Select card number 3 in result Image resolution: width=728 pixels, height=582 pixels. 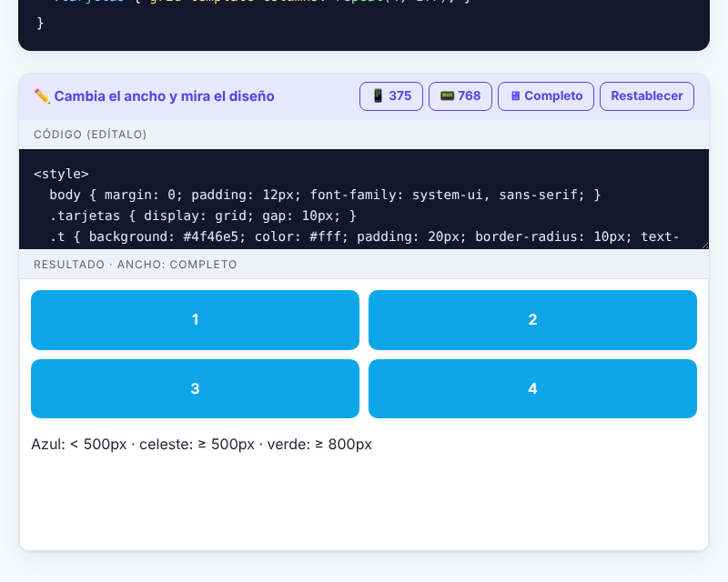click(x=195, y=388)
